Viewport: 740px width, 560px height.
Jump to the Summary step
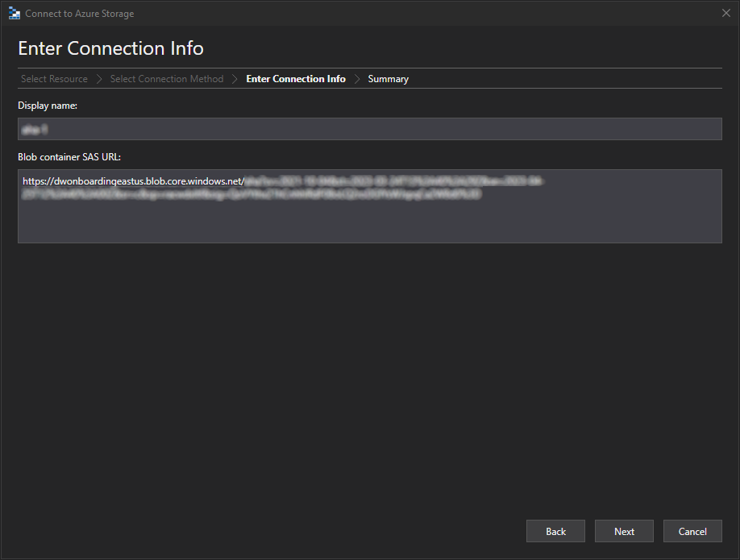388,79
